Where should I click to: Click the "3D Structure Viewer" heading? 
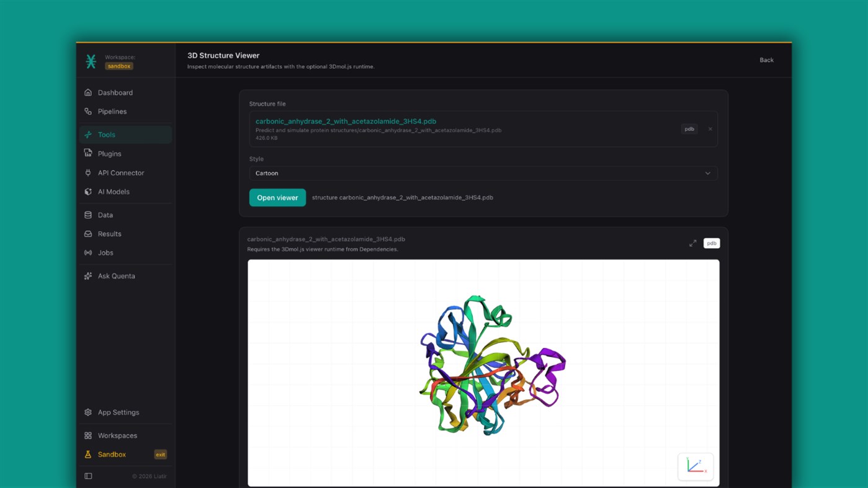pyautogui.click(x=223, y=56)
